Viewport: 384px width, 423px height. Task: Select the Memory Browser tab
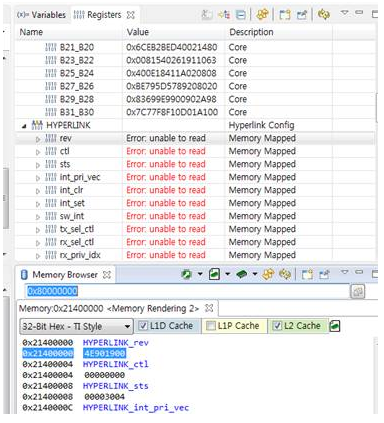click(65, 275)
